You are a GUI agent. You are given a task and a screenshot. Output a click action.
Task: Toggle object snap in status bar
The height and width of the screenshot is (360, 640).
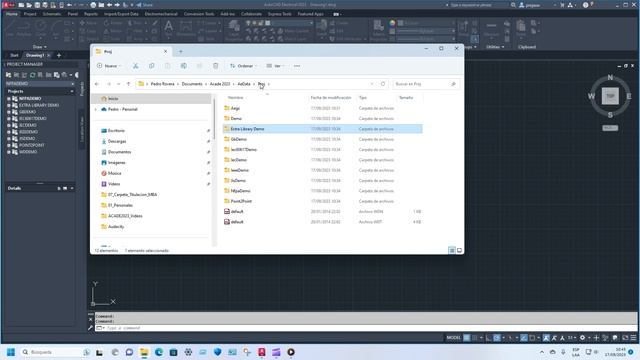tap(532, 338)
